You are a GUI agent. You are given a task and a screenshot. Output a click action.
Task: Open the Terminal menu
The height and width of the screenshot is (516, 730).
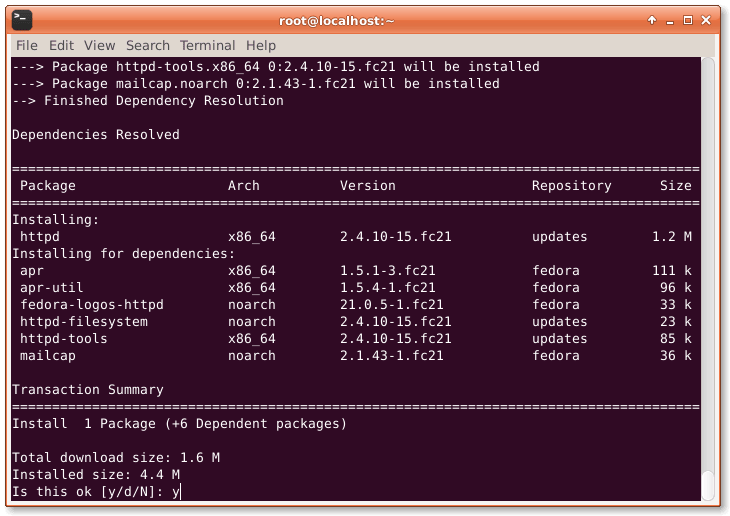[x=207, y=45]
